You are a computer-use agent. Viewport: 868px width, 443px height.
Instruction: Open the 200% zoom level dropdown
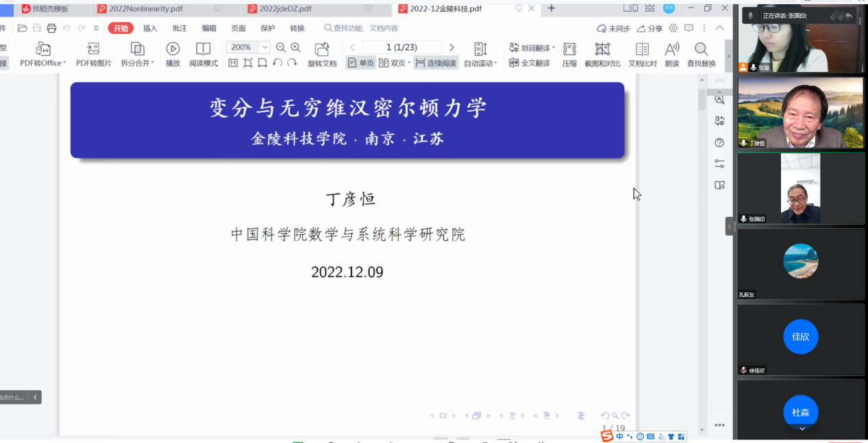[265, 47]
